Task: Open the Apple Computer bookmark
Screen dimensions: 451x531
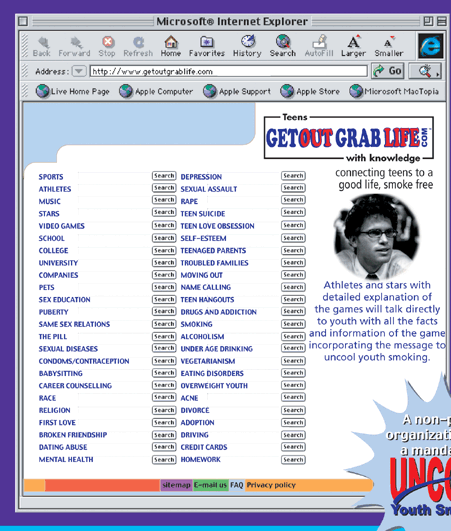Action: click(x=156, y=91)
